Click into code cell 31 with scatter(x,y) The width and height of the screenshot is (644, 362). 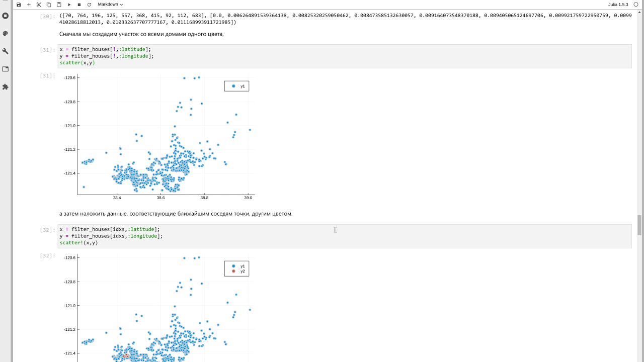[x=345, y=56]
